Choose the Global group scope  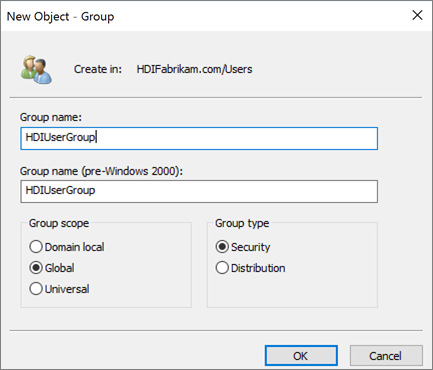pos(52,268)
